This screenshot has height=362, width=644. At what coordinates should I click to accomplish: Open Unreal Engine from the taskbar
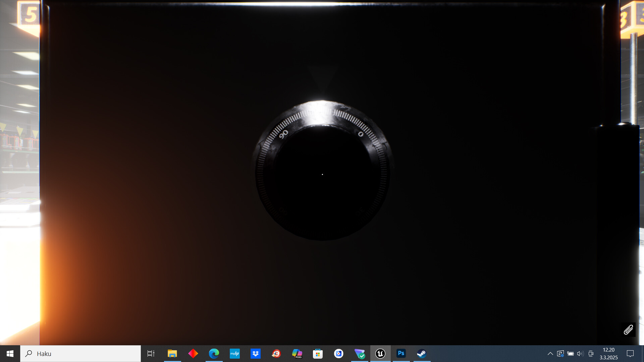pyautogui.click(x=380, y=353)
